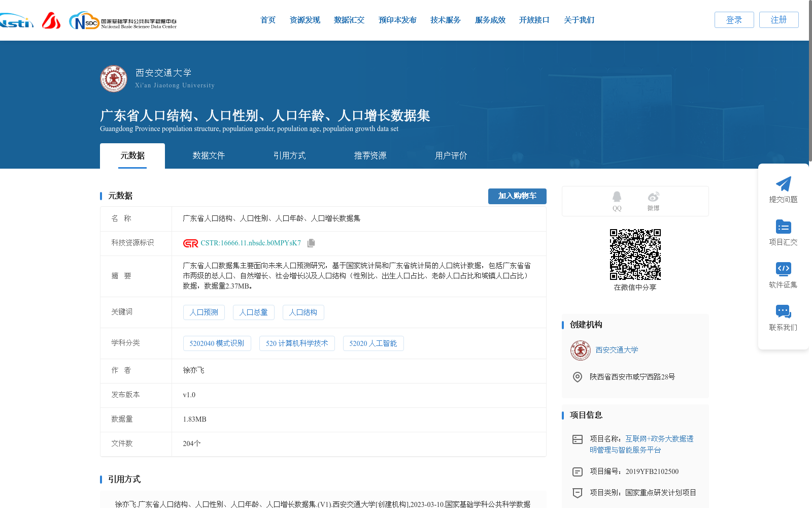Screen dimensions: 812x508
Task: Copy the CSTR identifier using copy icon
Action: click(x=311, y=243)
